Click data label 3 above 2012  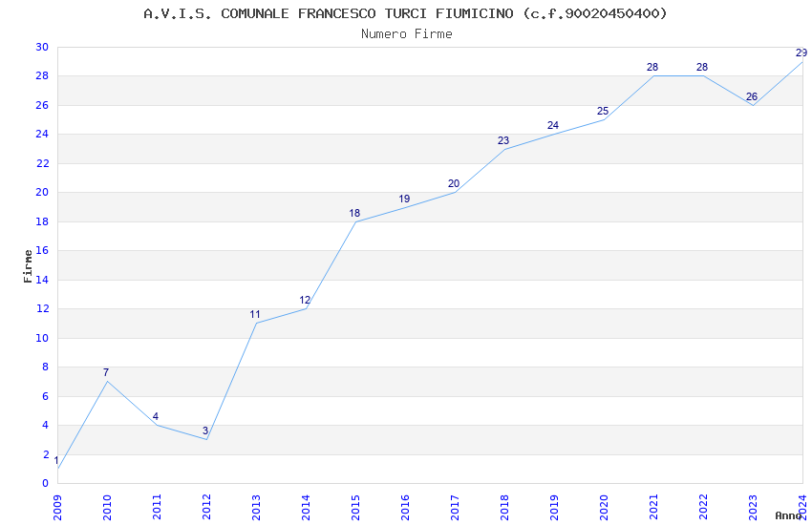205,430
